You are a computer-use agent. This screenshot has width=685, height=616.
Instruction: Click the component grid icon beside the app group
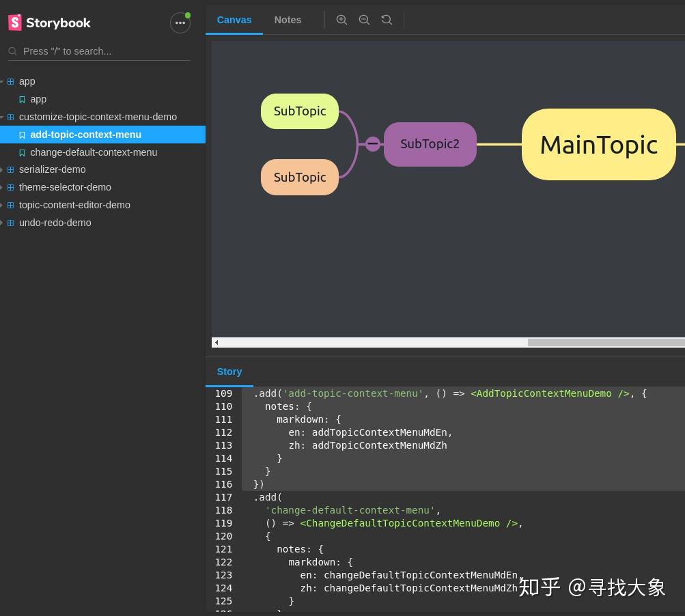[10, 81]
